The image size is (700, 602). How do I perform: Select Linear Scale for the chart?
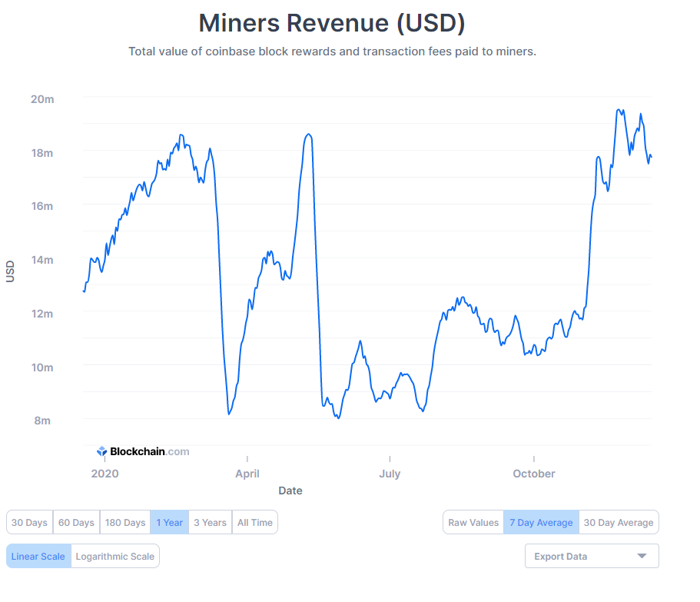click(38, 556)
